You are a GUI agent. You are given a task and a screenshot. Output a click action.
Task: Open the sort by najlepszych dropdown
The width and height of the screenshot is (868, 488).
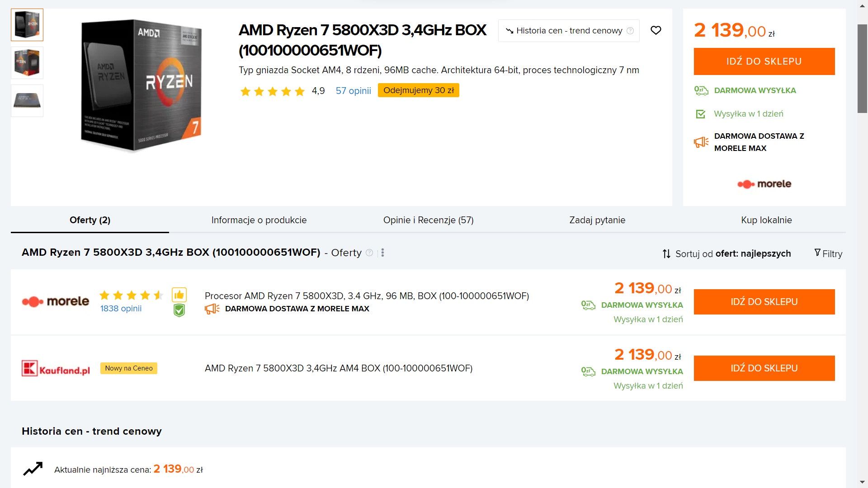(x=733, y=254)
